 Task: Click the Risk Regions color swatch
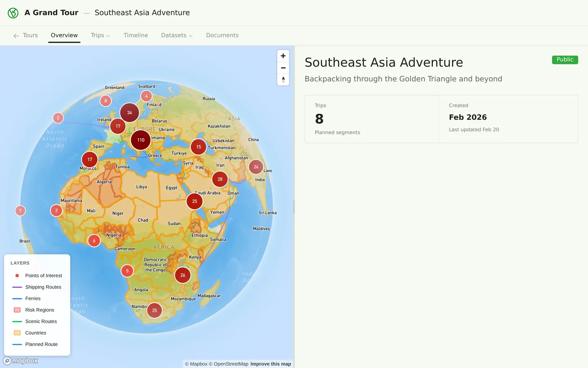click(x=17, y=310)
